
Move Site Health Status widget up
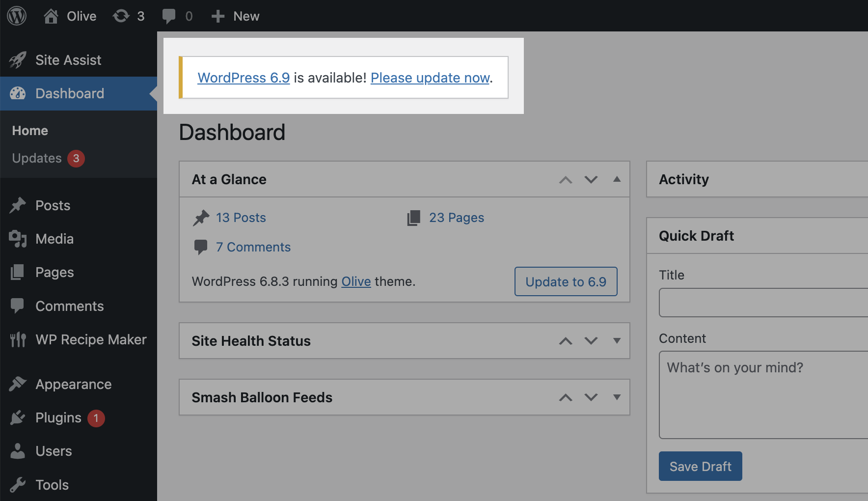click(566, 341)
